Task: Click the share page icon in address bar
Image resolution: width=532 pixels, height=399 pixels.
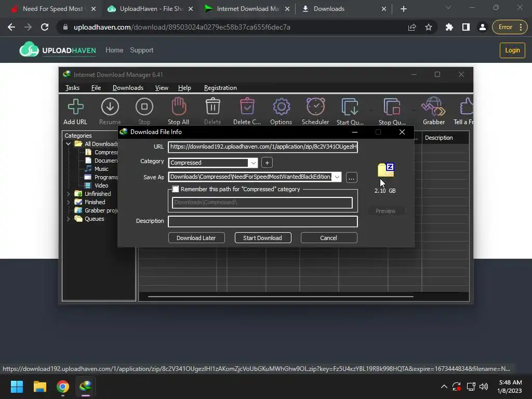Action: (412, 27)
